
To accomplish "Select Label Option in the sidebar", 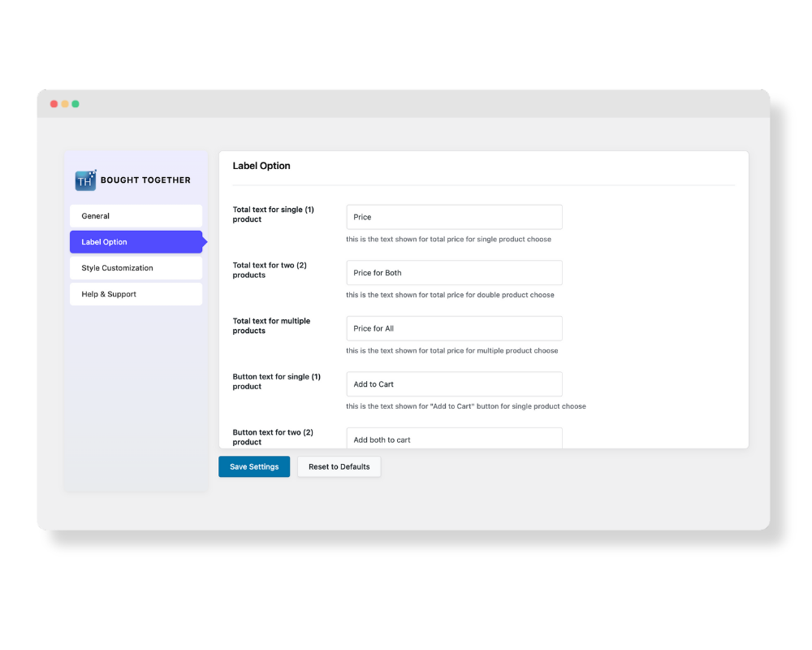I will [x=136, y=242].
